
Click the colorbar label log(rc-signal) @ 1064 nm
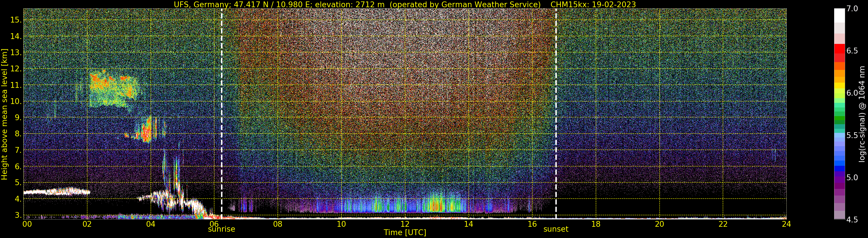pyautogui.click(x=862, y=114)
